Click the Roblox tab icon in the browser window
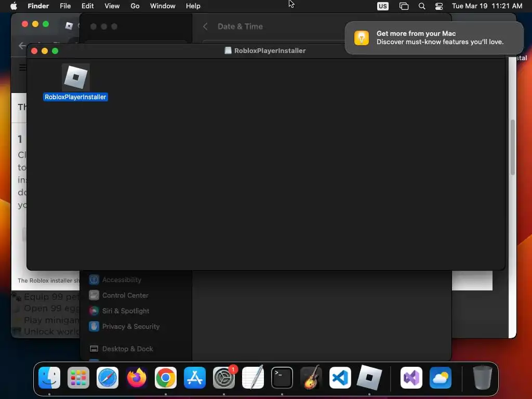Image resolution: width=532 pixels, height=399 pixels. tap(69, 26)
